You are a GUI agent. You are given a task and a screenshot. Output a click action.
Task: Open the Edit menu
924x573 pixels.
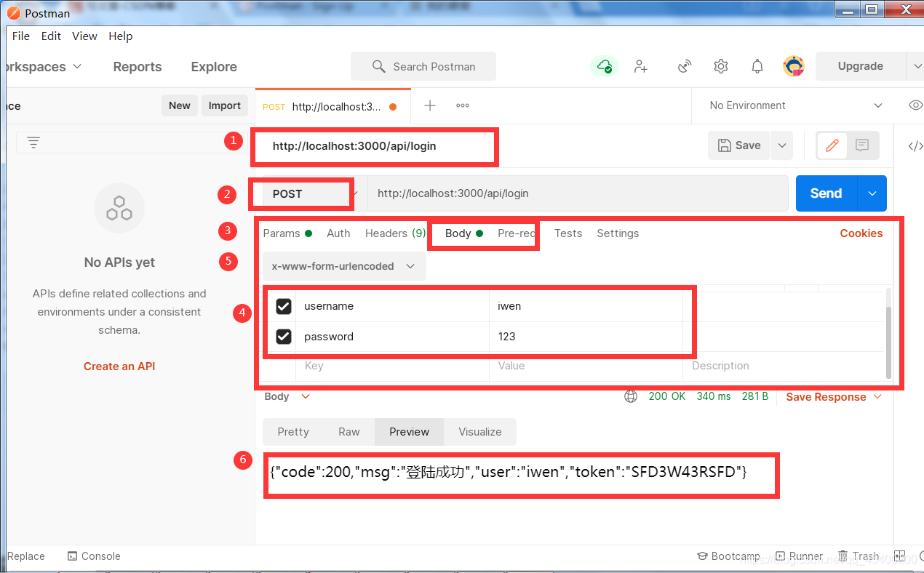click(51, 36)
